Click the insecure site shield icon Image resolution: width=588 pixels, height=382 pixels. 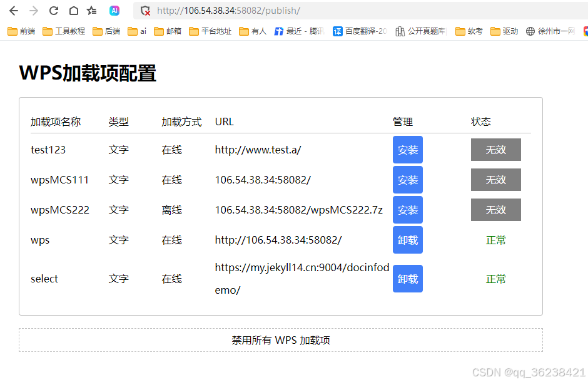point(145,11)
